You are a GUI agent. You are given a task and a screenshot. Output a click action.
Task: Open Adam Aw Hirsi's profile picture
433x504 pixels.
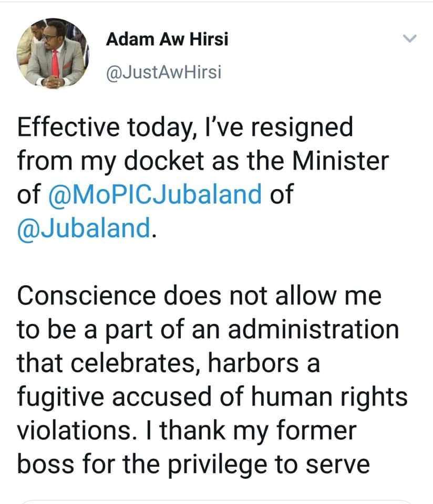click(x=53, y=54)
